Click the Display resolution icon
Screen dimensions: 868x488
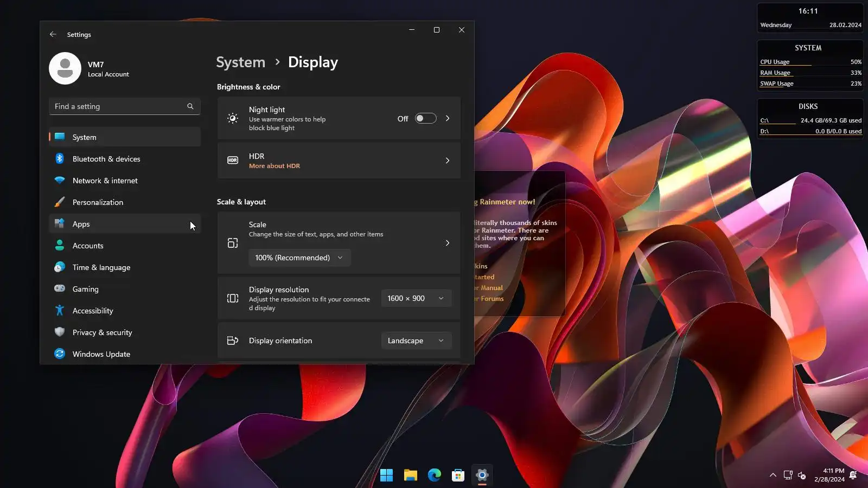pyautogui.click(x=233, y=298)
